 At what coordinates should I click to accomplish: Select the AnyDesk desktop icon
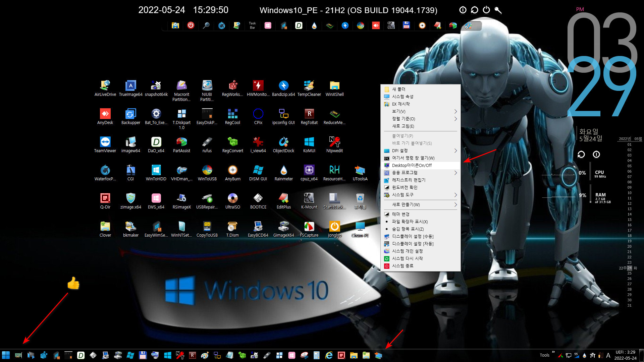coord(105,116)
